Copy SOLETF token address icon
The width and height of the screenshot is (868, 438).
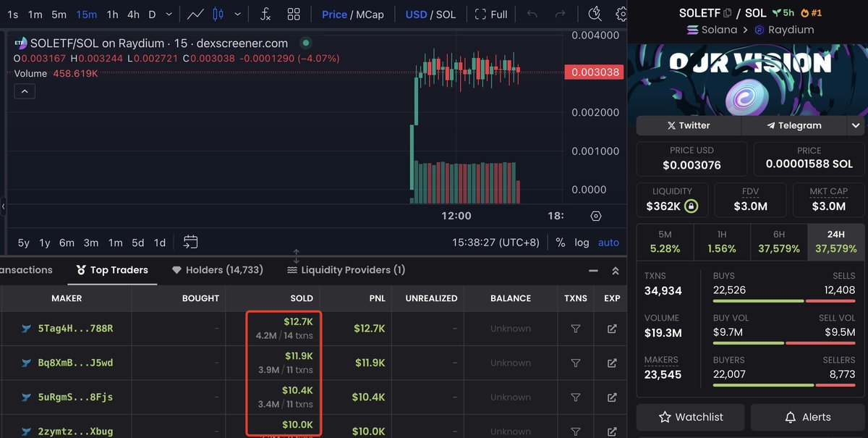727,13
